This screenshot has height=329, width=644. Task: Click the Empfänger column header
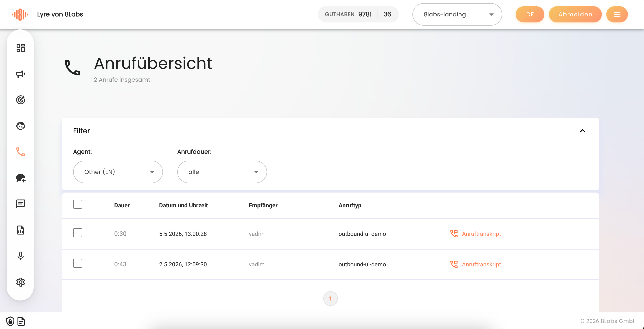(x=263, y=205)
